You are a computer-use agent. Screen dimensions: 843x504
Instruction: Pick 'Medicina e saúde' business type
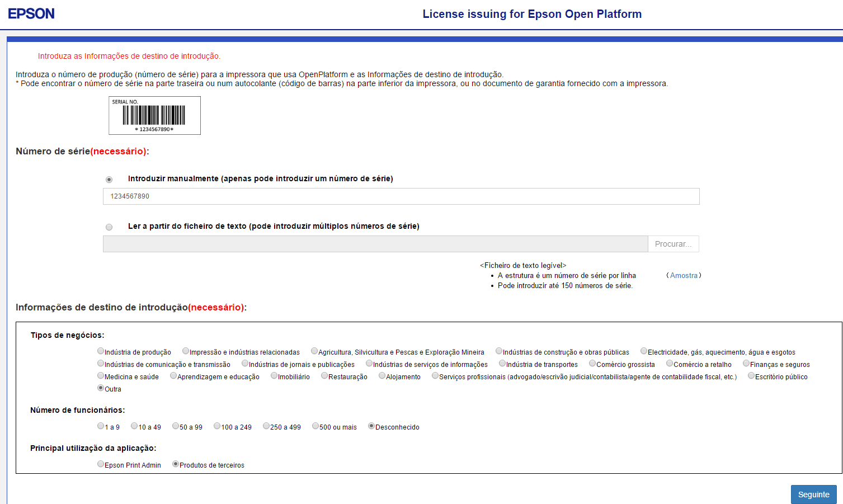coord(101,376)
